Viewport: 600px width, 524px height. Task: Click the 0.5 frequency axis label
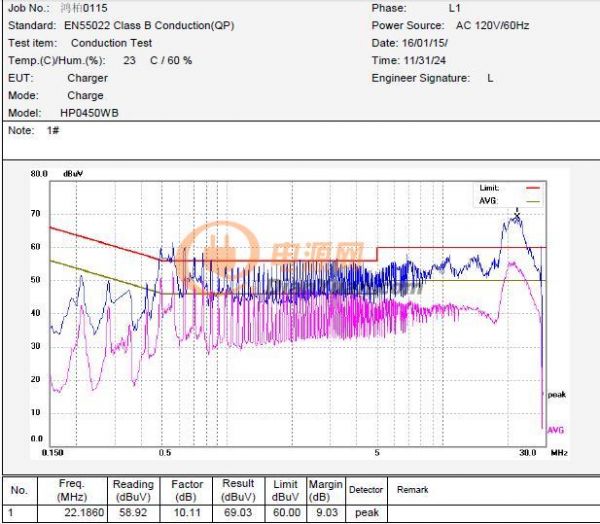click(165, 453)
